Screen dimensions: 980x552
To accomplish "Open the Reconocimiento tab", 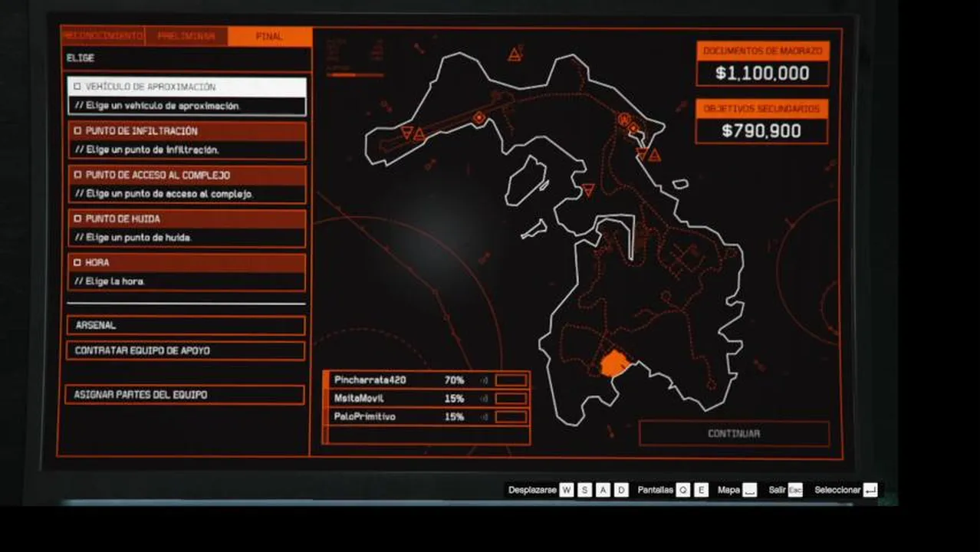I will click(x=102, y=36).
